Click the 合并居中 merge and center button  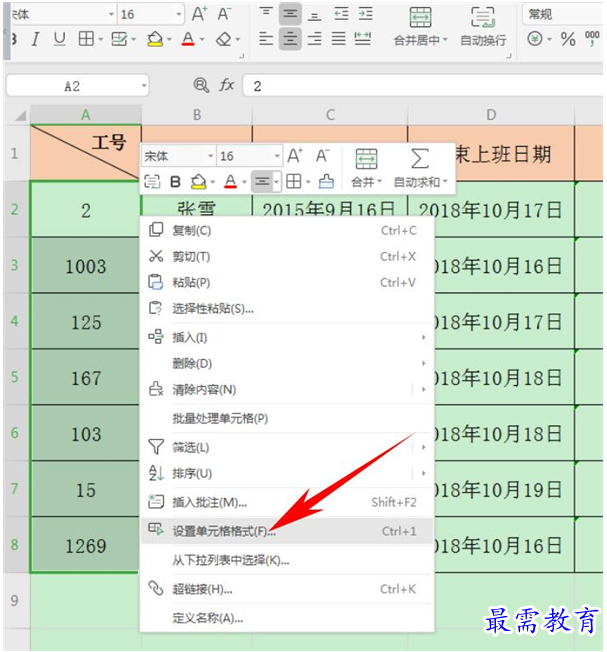(x=420, y=26)
